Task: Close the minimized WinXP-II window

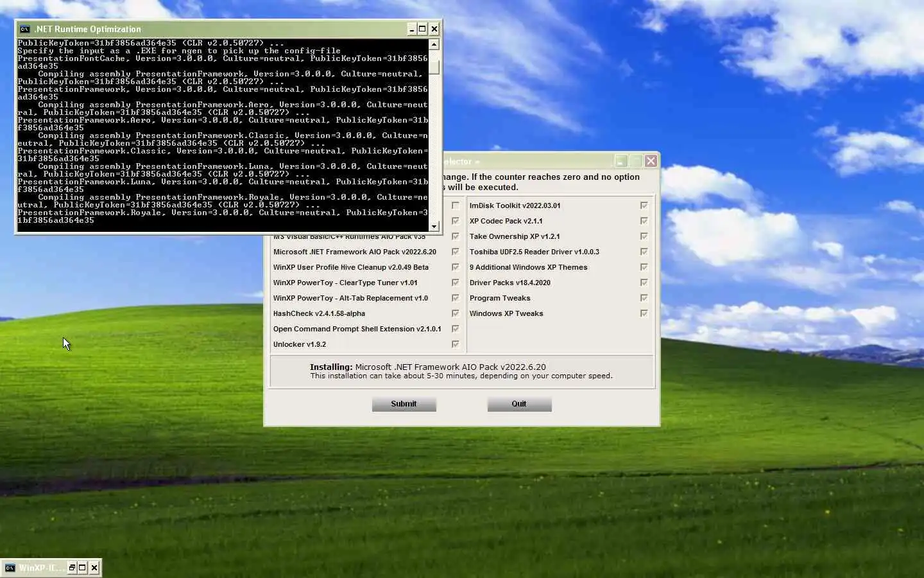Action: pyautogui.click(x=94, y=568)
